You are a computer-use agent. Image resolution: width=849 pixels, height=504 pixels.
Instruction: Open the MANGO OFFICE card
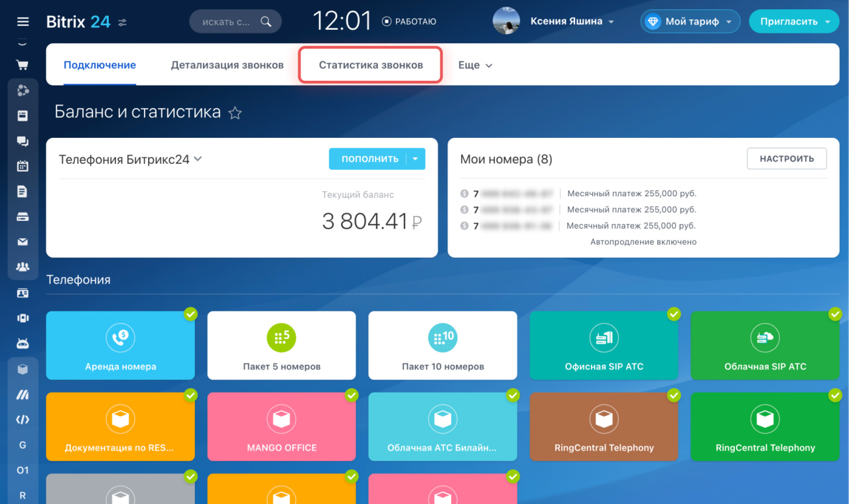[x=281, y=426]
